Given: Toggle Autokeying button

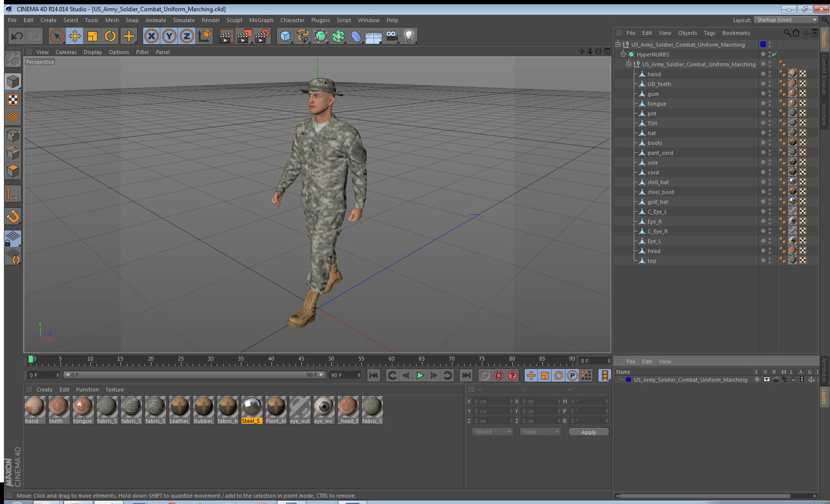Looking at the screenshot, I should 499,375.
